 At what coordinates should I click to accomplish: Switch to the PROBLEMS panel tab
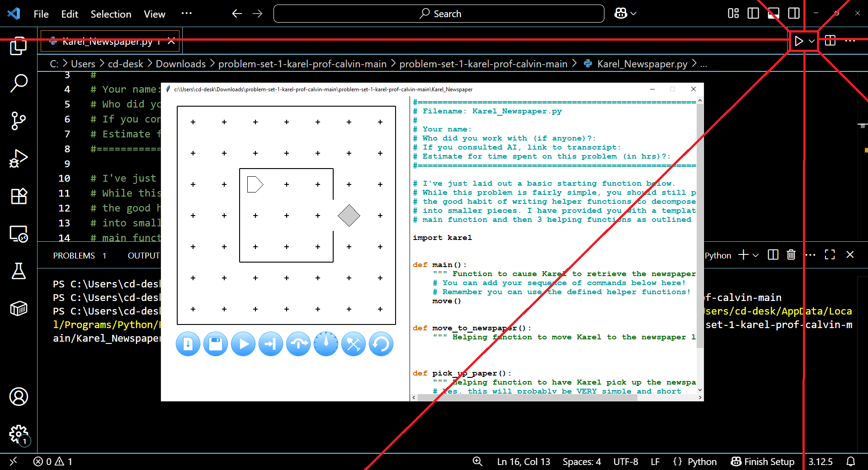74,256
